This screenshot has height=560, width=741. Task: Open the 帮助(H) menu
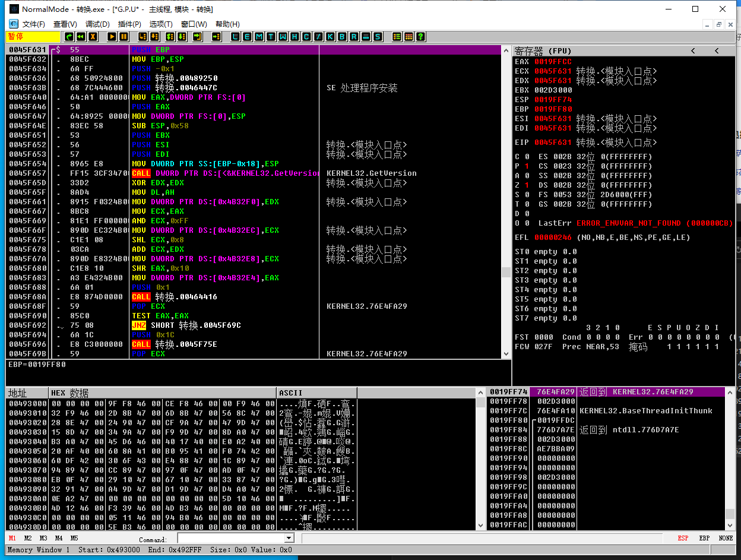click(x=227, y=24)
